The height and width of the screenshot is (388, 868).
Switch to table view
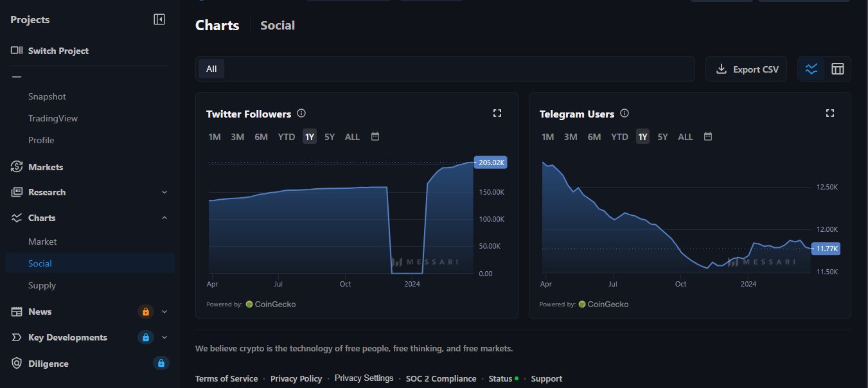pos(838,69)
